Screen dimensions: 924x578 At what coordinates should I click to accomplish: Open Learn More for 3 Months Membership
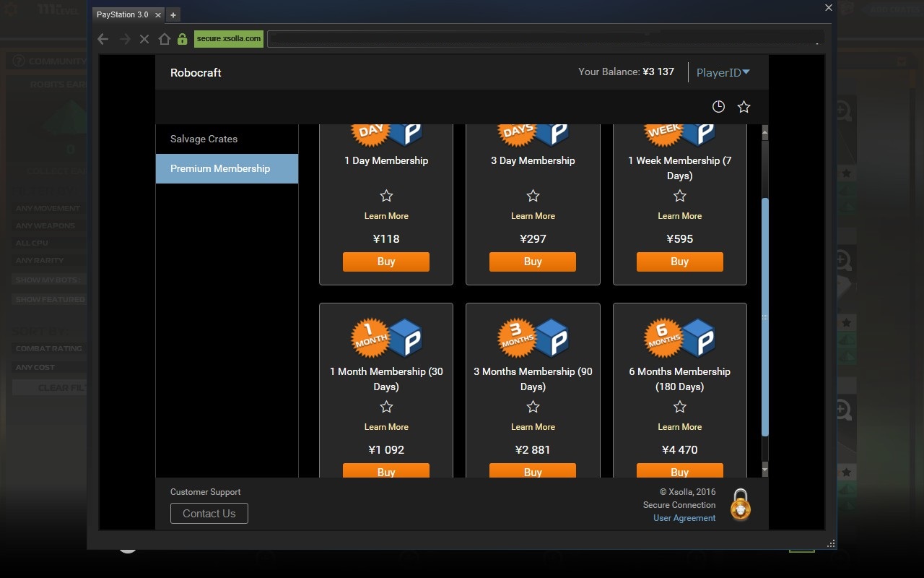tap(533, 427)
